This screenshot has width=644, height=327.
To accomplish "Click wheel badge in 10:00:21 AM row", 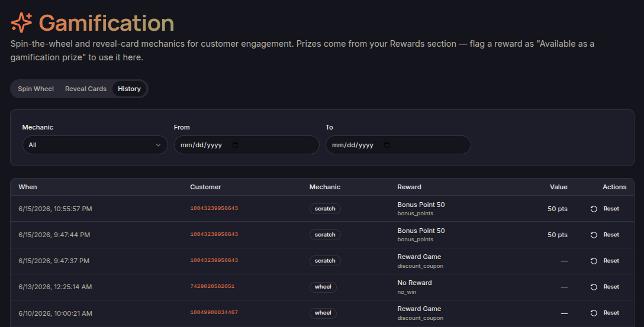I will [323, 313].
